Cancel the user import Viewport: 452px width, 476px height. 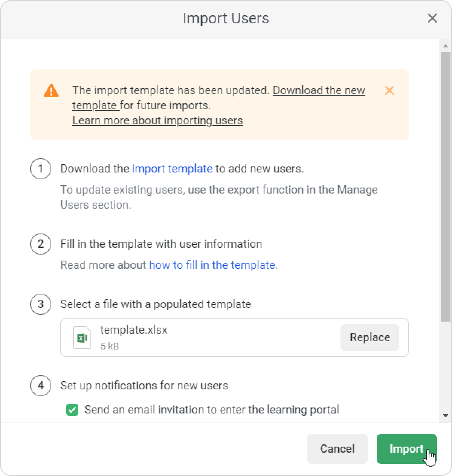[x=337, y=449]
